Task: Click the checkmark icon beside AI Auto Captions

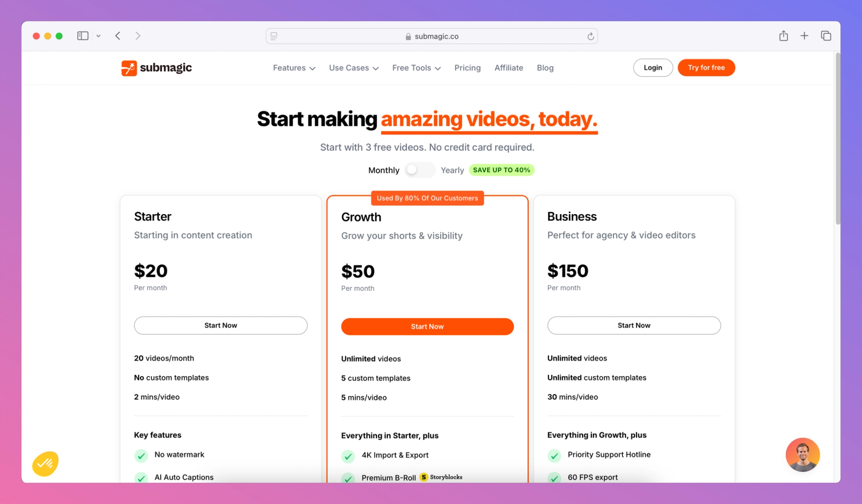Action: pos(141,477)
